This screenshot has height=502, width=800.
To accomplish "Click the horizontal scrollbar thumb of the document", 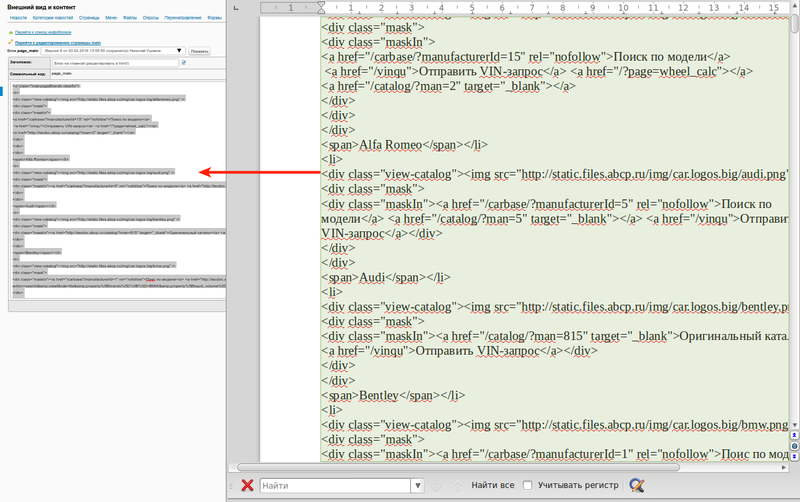I will pos(458,467).
